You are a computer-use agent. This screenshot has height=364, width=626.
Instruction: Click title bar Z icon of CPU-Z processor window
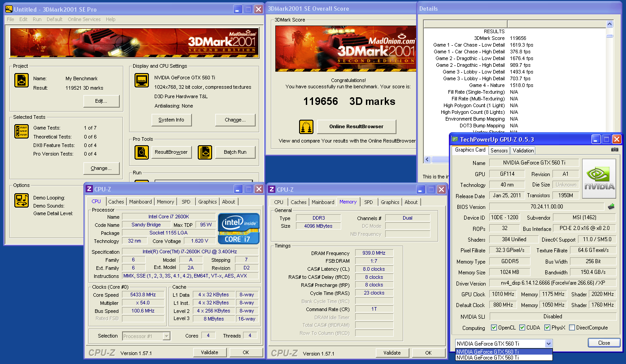(x=89, y=189)
